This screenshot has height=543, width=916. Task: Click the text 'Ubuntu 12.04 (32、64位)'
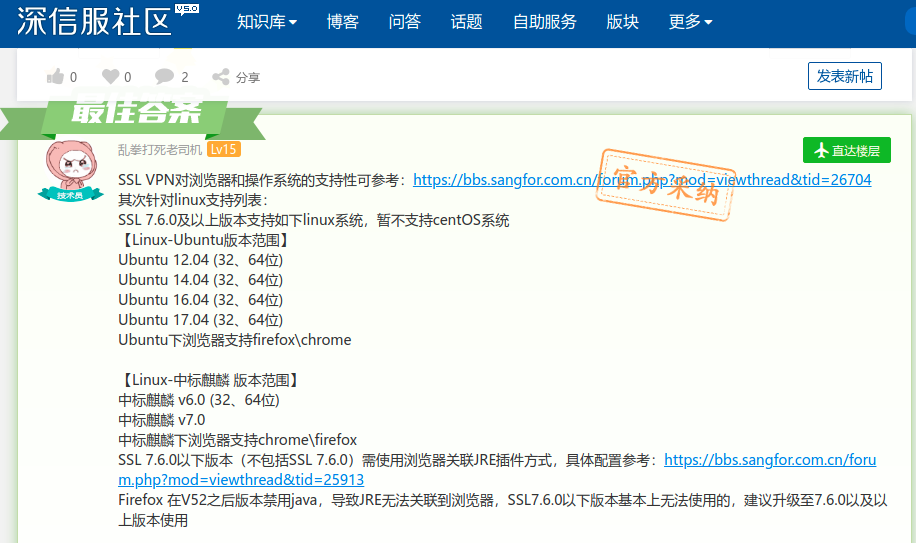(200, 260)
